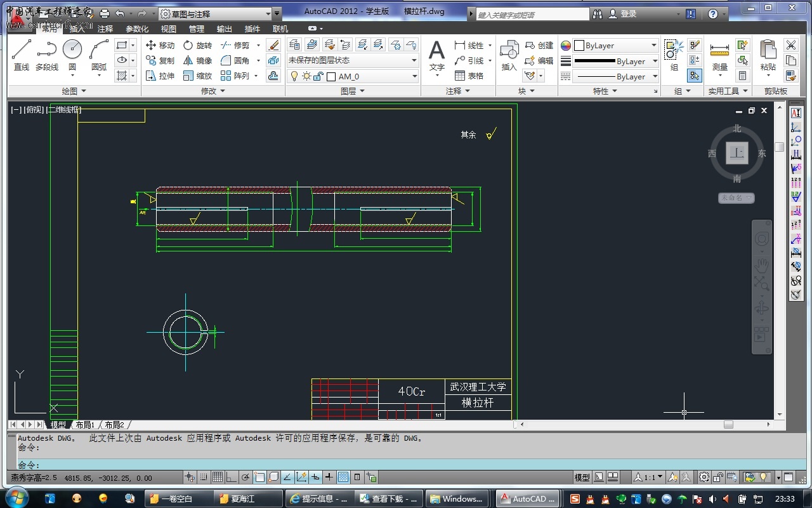
Task: Switch to the 输出 ribbon tab
Action: point(225,29)
